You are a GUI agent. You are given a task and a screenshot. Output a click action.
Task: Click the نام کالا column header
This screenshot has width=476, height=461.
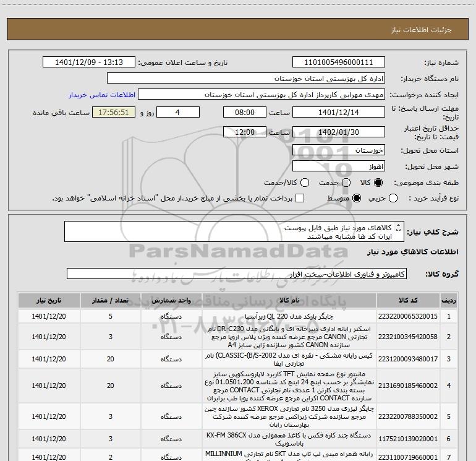coord(289,300)
